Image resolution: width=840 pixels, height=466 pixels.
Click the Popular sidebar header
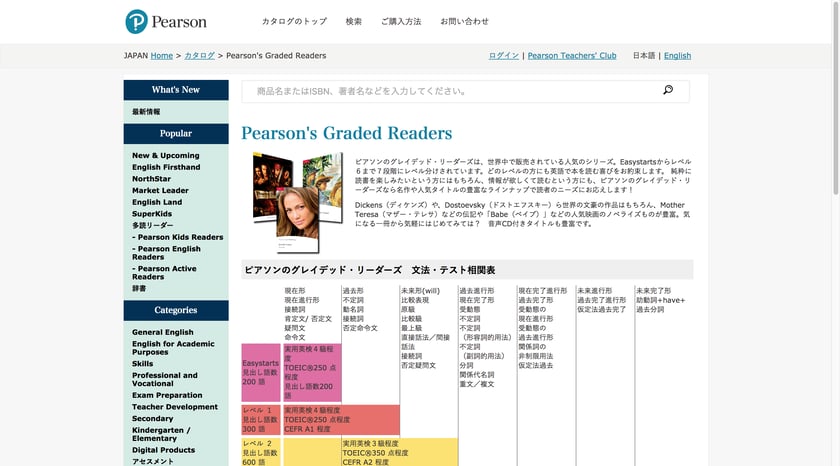click(176, 133)
